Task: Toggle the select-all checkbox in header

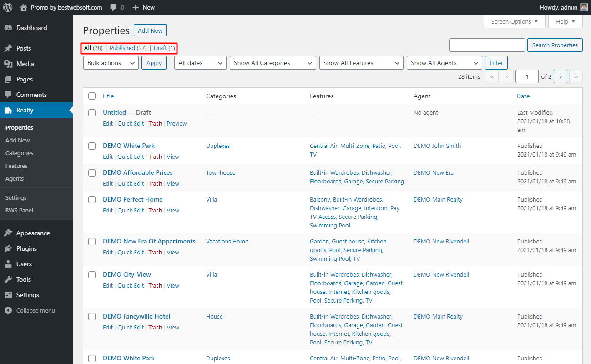Action: click(92, 96)
